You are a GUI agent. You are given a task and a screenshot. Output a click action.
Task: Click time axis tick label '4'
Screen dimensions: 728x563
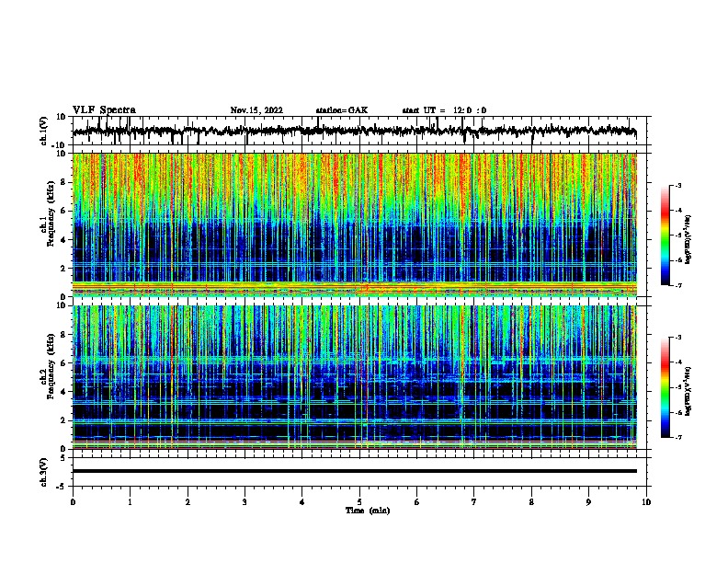tap(302, 502)
